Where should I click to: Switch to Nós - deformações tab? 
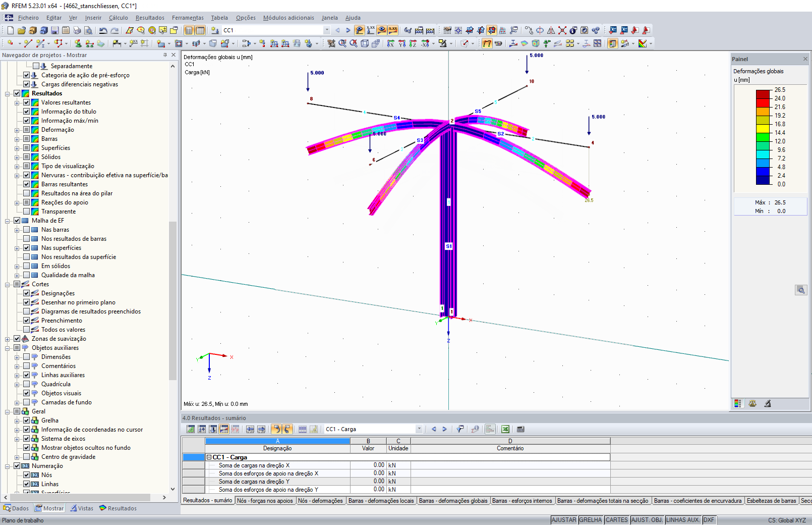[x=320, y=501]
